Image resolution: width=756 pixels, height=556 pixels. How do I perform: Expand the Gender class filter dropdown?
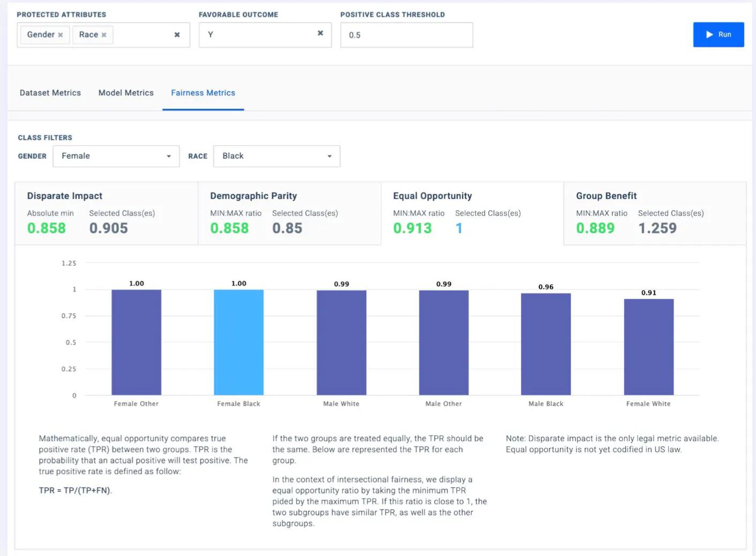point(116,156)
